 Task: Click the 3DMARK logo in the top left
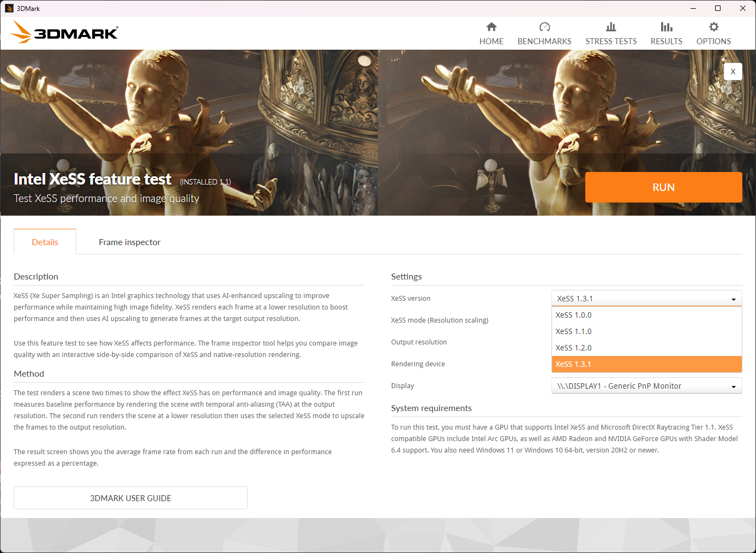pyautogui.click(x=64, y=32)
